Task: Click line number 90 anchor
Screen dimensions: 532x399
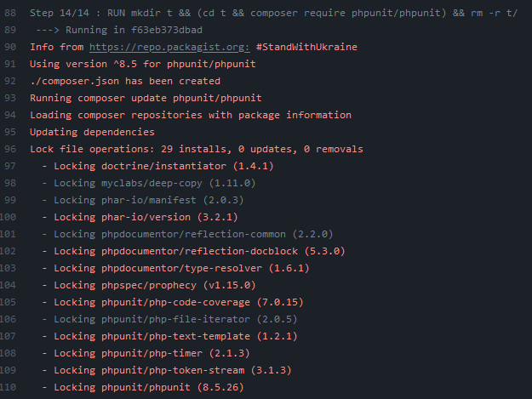Action: (10, 47)
